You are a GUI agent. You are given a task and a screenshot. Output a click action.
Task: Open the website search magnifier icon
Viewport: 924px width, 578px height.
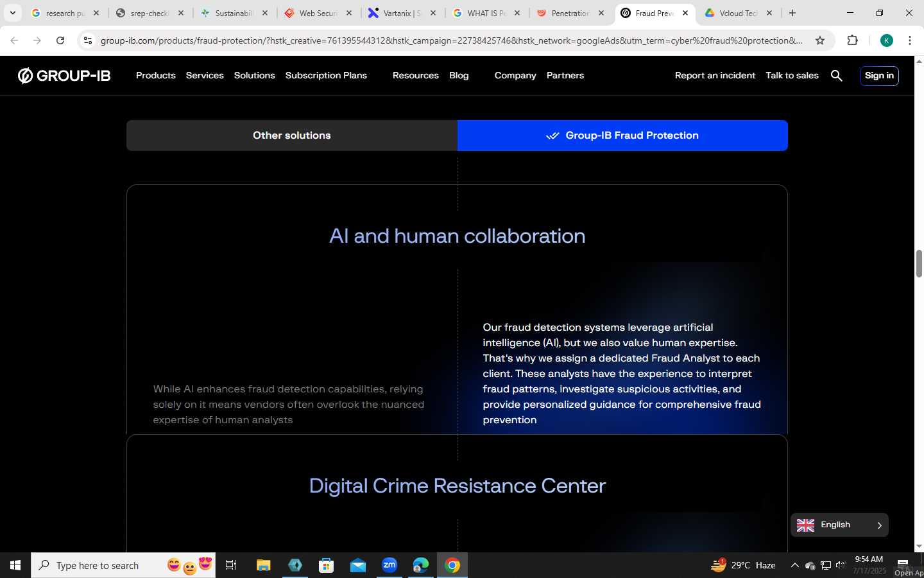coord(836,76)
